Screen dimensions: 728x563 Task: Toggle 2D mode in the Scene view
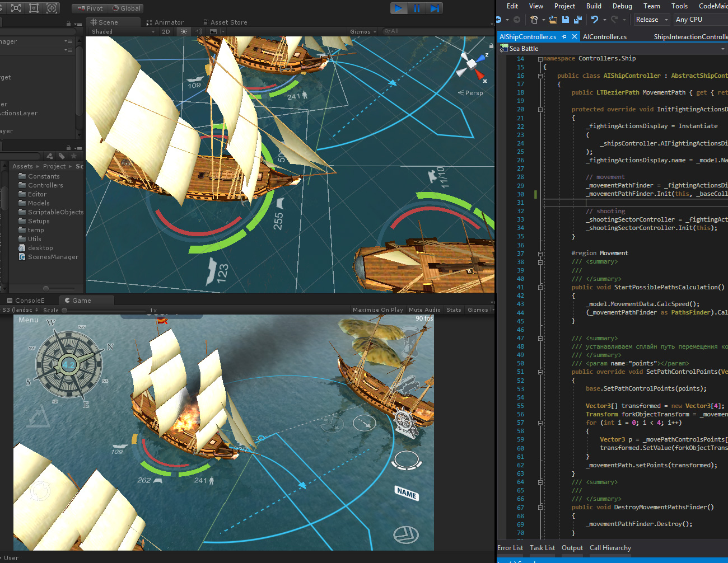click(166, 32)
